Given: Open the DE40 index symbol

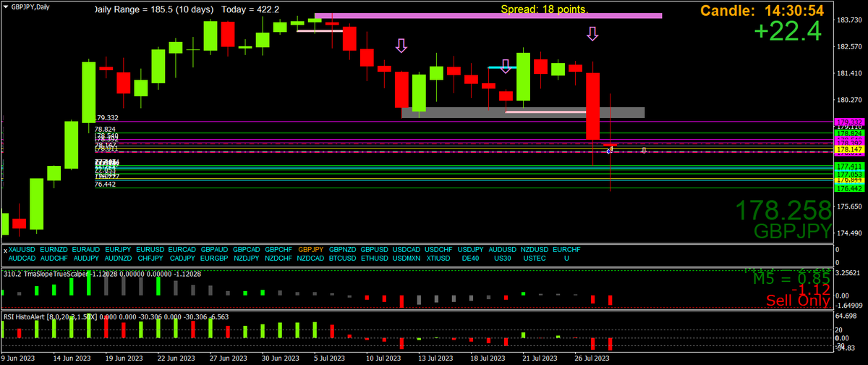Looking at the screenshot, I should tap(470, 258).
